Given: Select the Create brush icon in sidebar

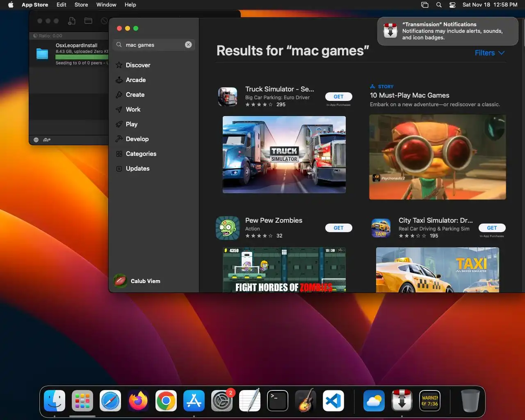Looking at the screenshot, I should point(119,95).
